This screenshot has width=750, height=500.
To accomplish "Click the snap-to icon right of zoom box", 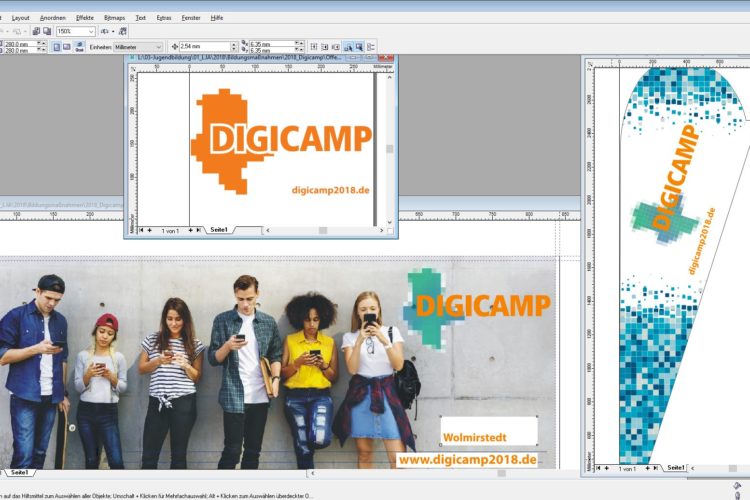I will pos(105,31).
